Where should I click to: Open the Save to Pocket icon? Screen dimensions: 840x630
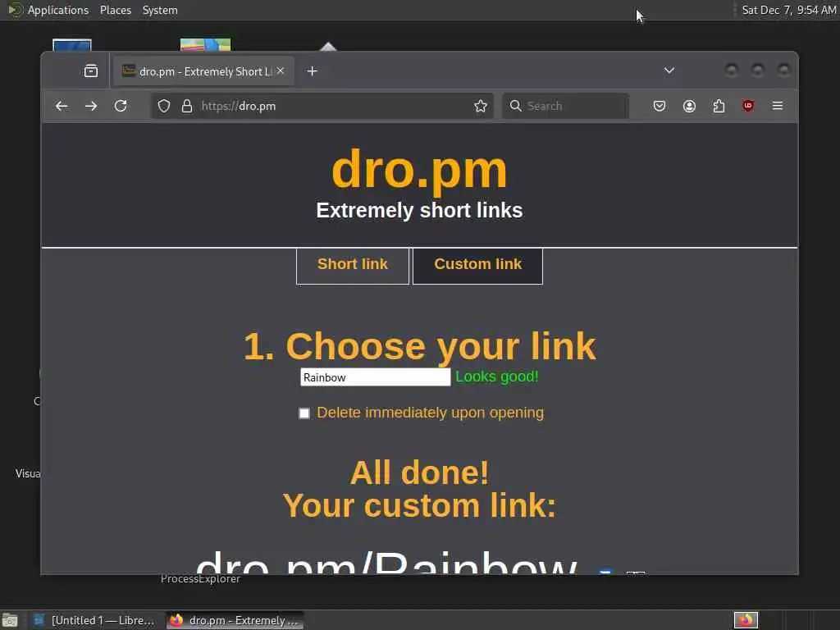tap(660, 106)
